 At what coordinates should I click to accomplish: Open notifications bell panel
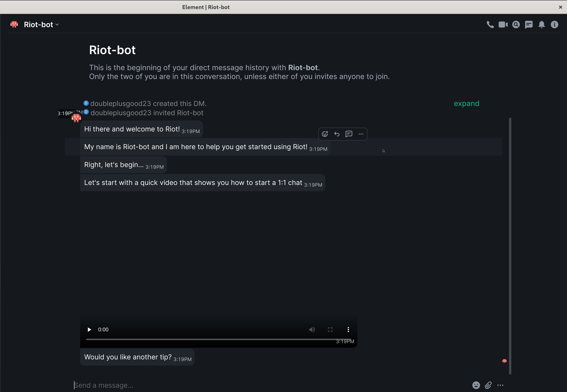point(542,25)
